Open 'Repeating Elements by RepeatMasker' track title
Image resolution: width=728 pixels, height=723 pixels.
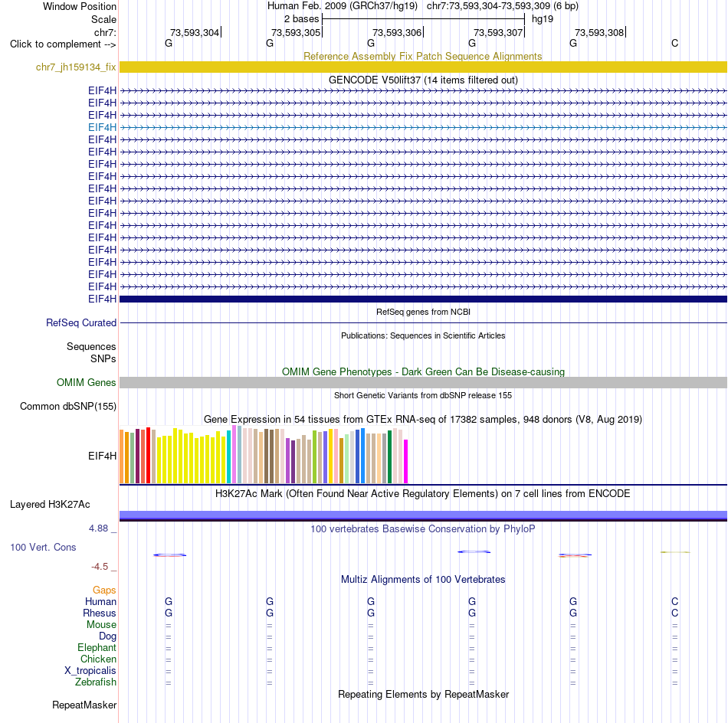click(x=423, y=695)
